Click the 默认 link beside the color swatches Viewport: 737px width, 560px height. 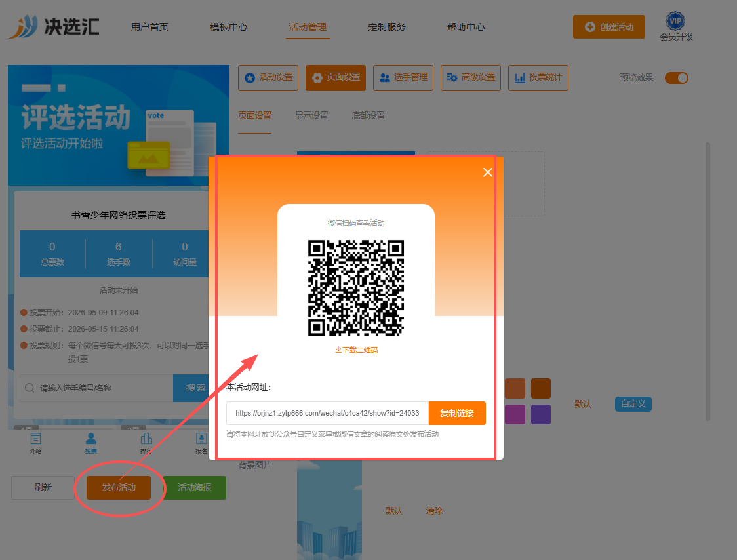pos(583,404)
